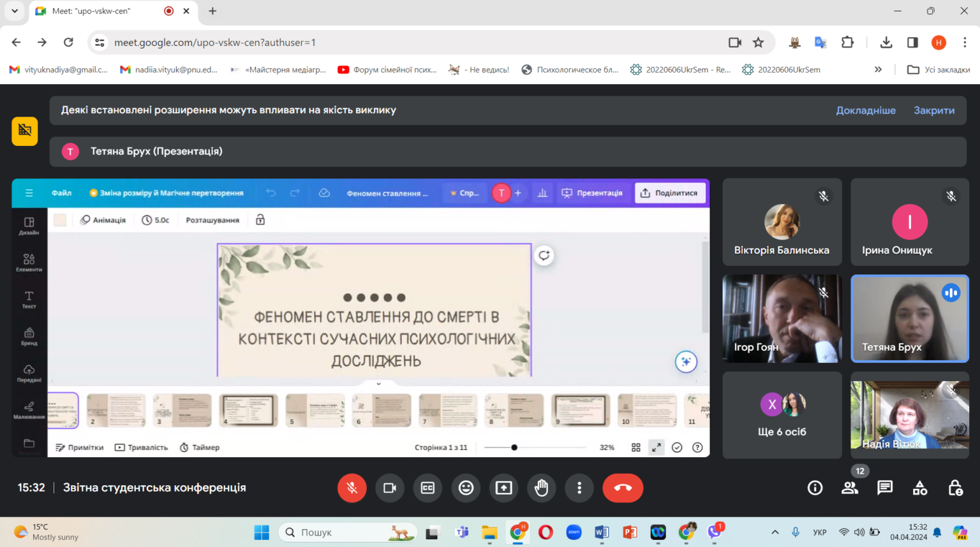Unmute the microphone
Image resolution: width=980 pixels, height=547 pixels.
click(x=352, y=488)
